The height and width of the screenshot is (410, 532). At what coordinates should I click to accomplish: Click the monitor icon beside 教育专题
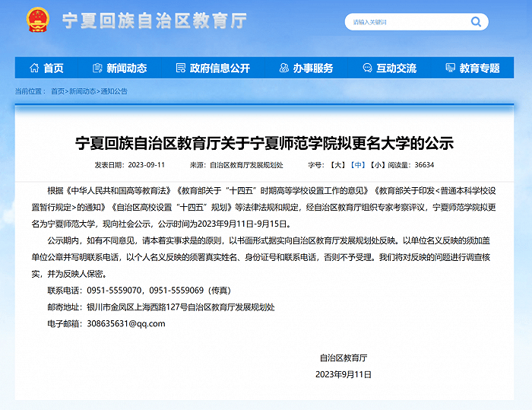450,68
